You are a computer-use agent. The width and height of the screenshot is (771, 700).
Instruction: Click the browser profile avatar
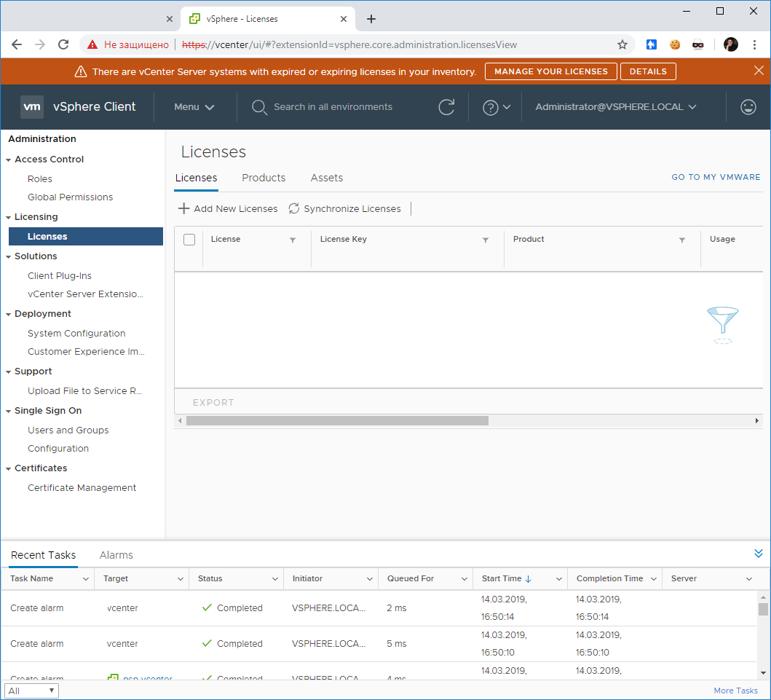click(731, 44)
